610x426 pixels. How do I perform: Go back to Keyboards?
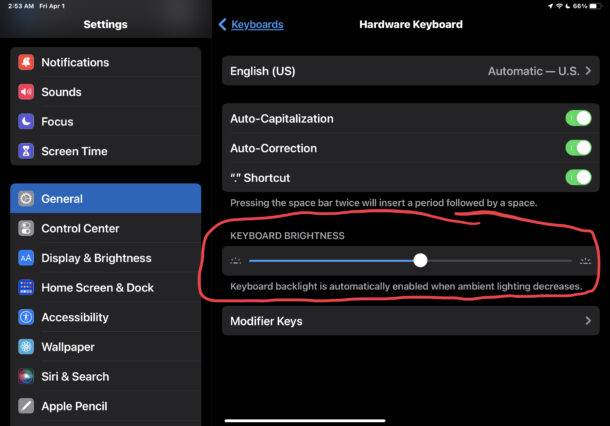pos(251,24)
